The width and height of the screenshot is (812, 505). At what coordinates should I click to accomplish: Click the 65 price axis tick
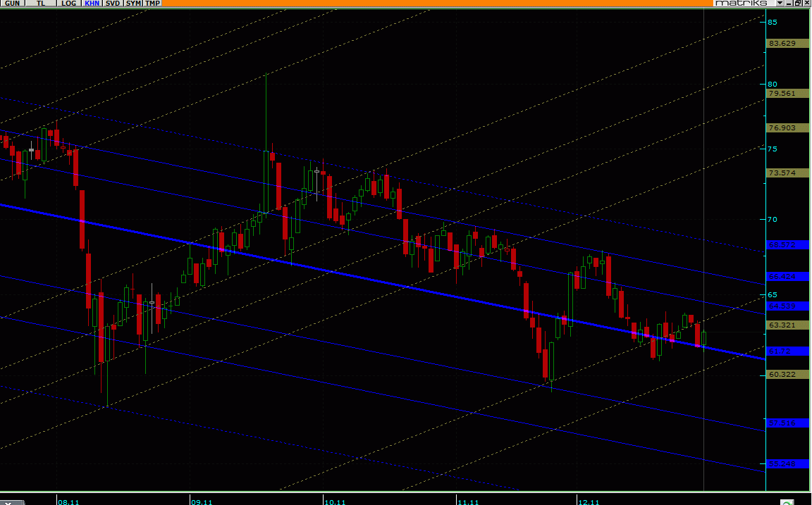point(773,295)
